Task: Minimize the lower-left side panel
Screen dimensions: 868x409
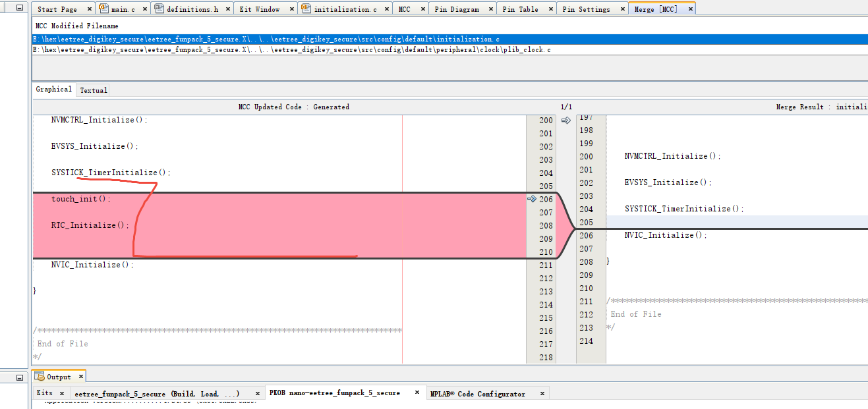Action: [x=20, y=377]
